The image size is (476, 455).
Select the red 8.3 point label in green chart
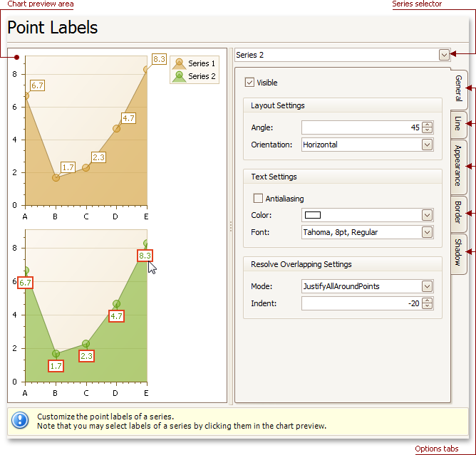[x=145, y=256]
